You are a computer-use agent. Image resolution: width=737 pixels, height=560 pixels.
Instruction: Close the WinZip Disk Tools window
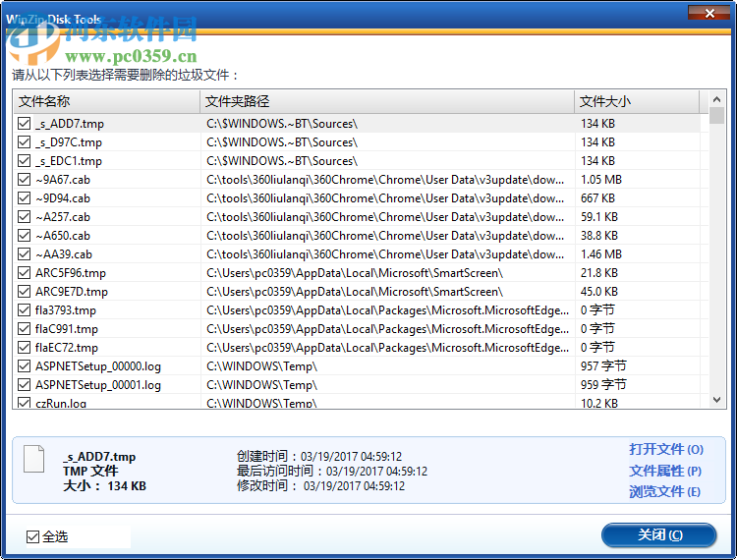[709, 13]
